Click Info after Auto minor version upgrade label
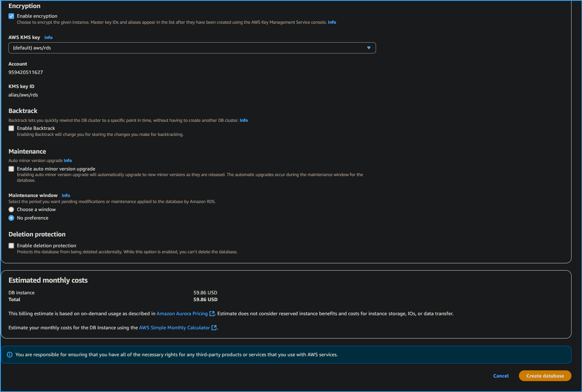 tap(68, 160)
